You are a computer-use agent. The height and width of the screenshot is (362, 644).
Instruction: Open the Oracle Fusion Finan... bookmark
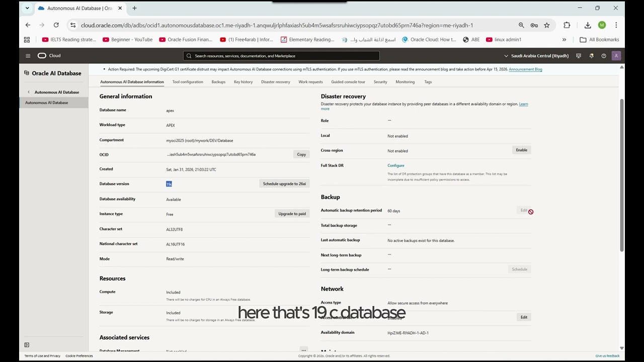click(x=186, y=40)
